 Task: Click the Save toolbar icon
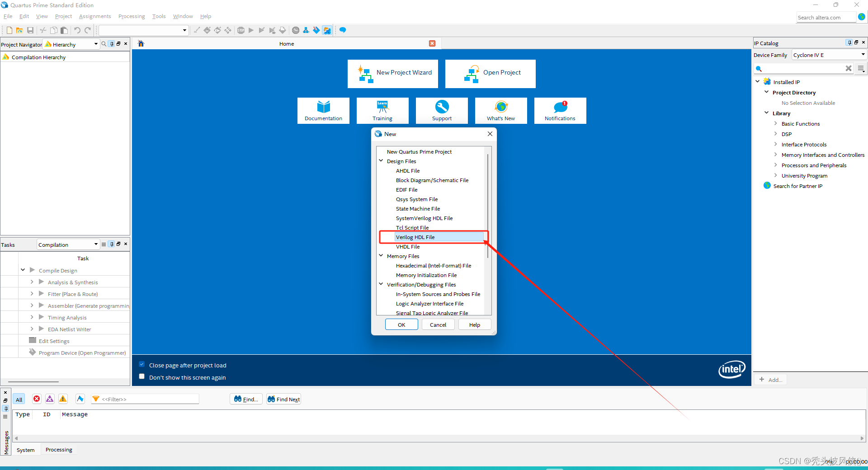click(30, 30)
